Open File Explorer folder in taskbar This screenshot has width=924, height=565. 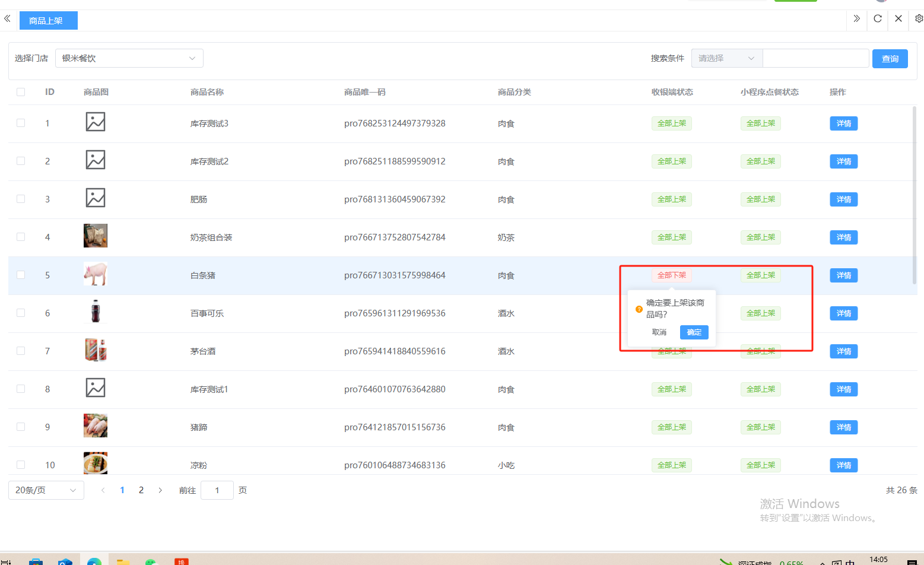pos(123,561)
